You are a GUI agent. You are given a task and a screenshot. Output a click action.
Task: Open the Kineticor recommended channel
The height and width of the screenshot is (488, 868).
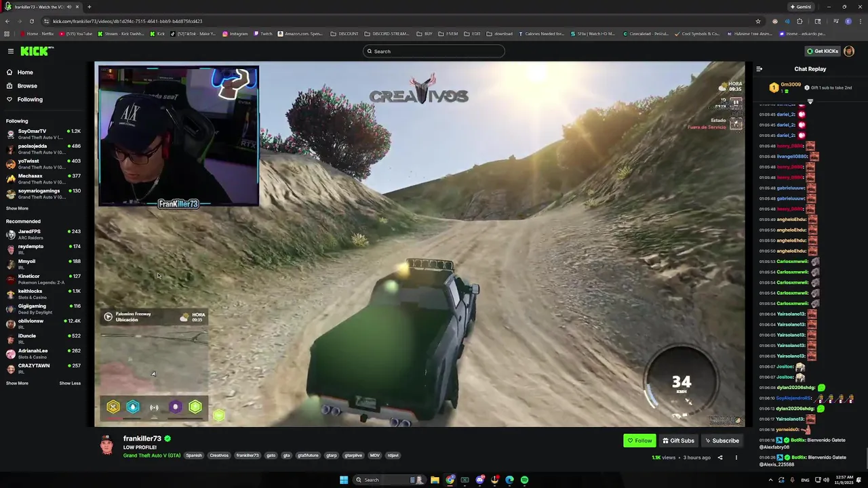[x=43, y=279]
